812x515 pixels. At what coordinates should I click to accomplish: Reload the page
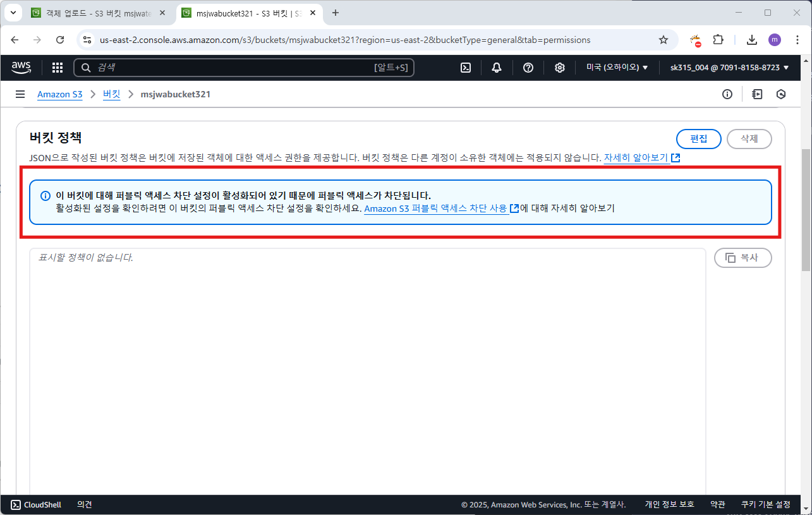pos(60,40)
